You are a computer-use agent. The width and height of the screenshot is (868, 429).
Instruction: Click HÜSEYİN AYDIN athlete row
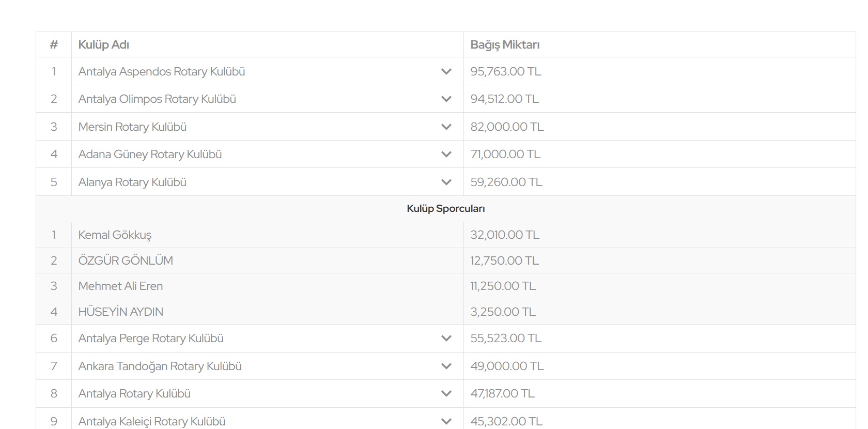click(121, 312)
